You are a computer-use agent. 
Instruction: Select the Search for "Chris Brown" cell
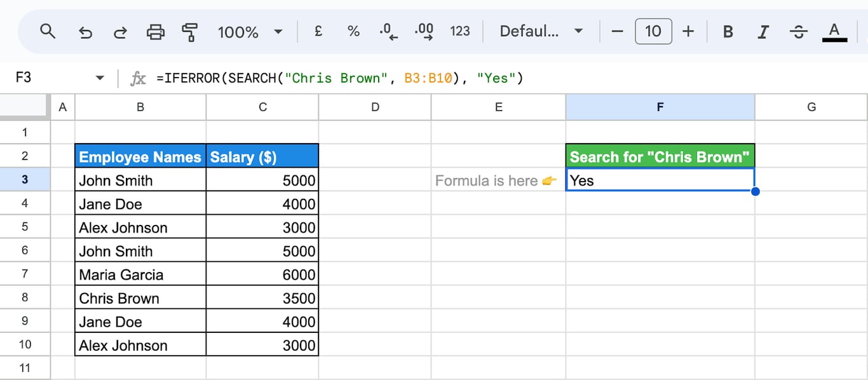(660, 156)
